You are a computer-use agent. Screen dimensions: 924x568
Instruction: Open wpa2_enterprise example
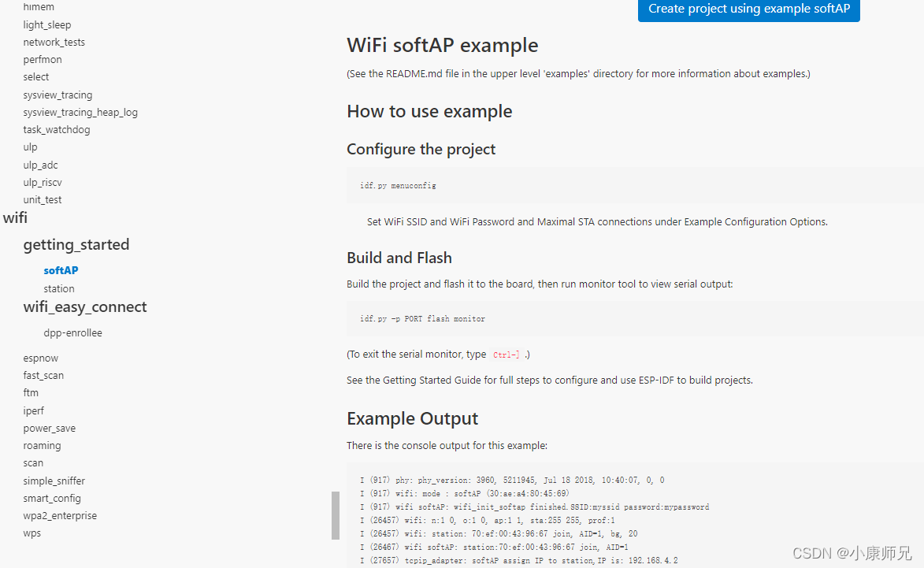click(x=60, y=515)
